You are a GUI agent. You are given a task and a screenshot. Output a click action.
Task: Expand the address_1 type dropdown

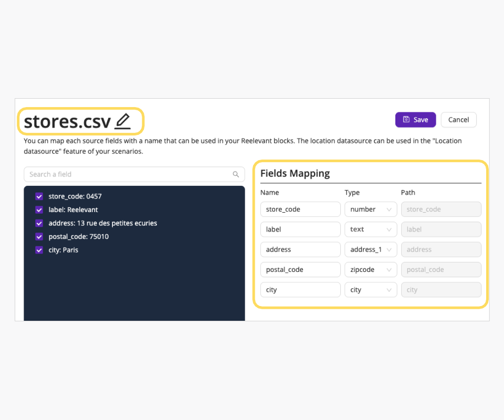click(x=371, y=249)
